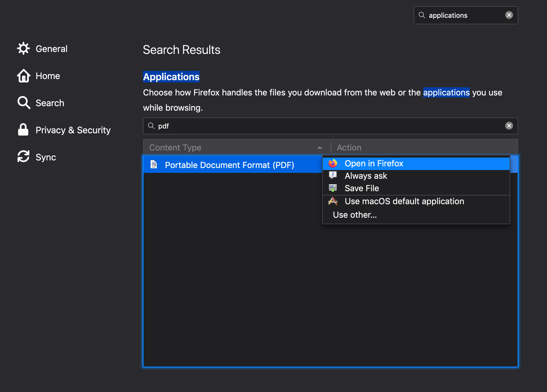This screenshot has width=547, height=392.
Task: Click the General gear icon
Action: click(x=23, y=49)
